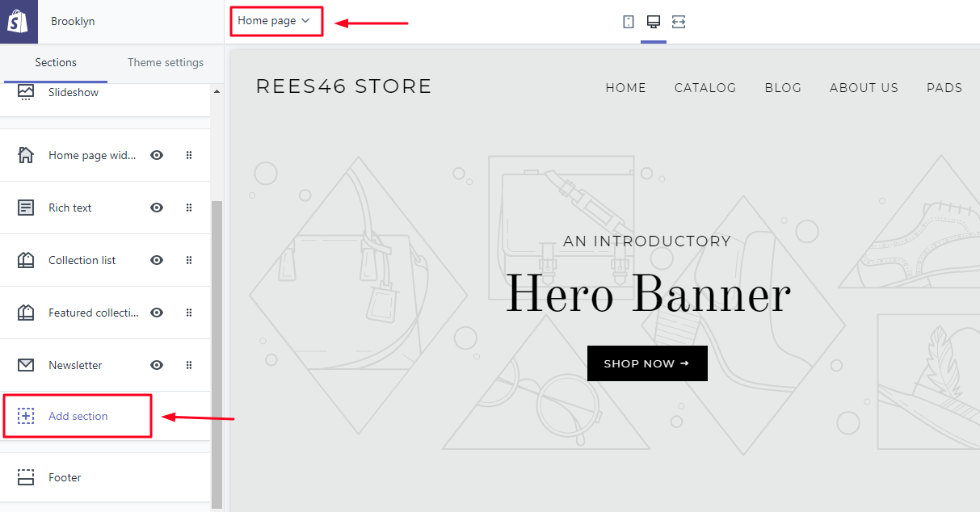Click the Slideshow section icon
The width and height of the screenshot is (980, 512).
point(26,92)
